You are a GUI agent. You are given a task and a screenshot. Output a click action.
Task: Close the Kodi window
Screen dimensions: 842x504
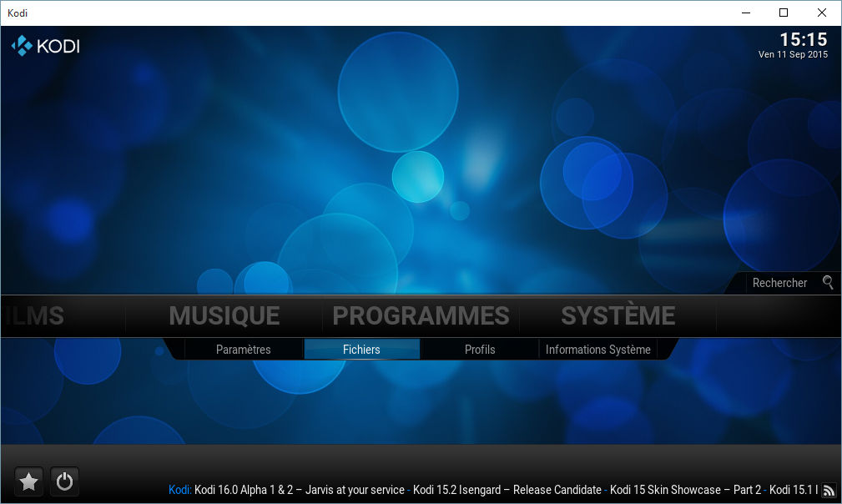click(x=822, y=13)
